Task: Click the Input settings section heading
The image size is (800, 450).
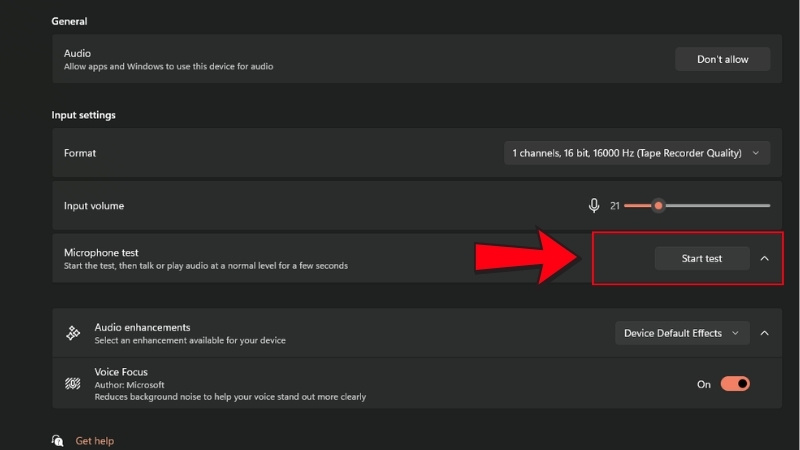Action: click(84, 115)
